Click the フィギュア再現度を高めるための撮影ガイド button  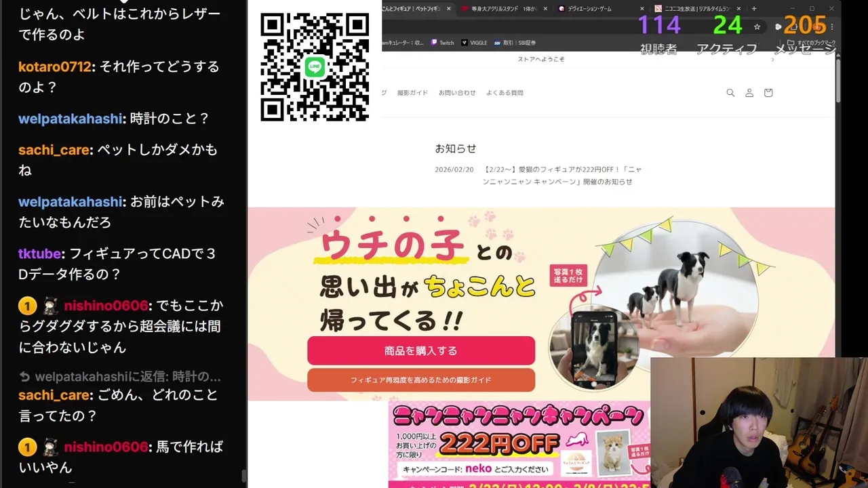[421, 380]
